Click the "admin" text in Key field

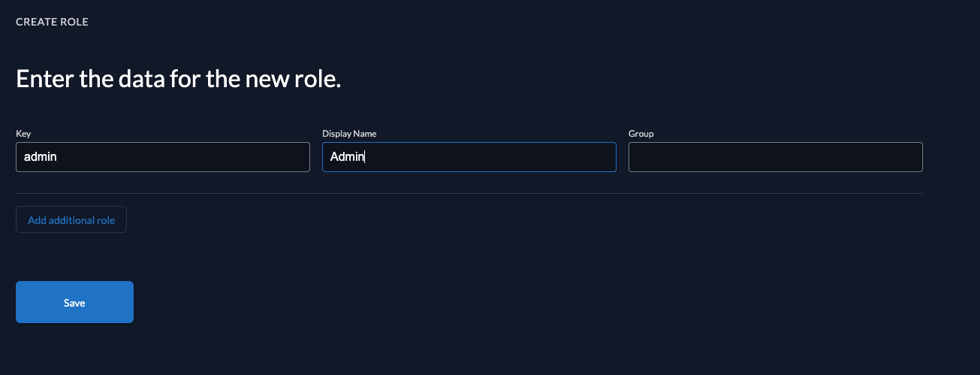41,157
